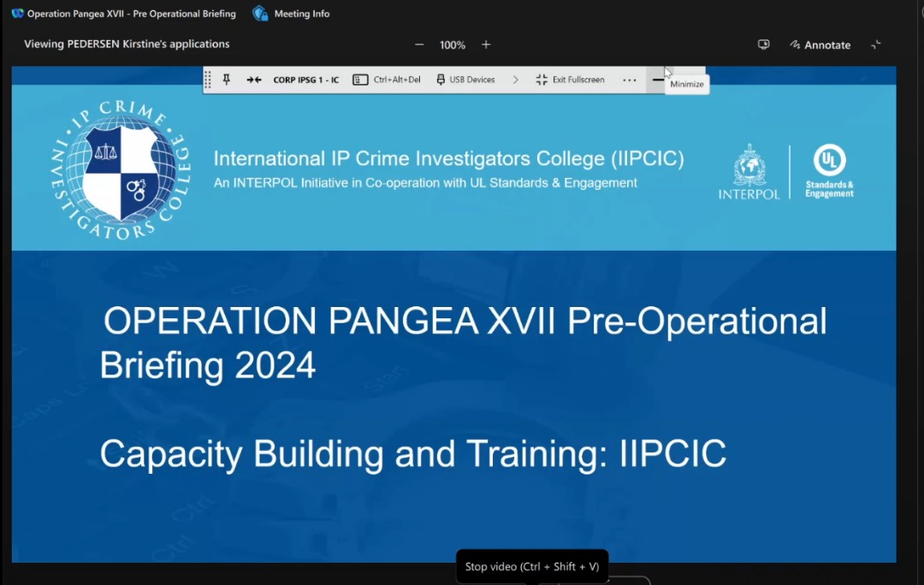Click the 'Capacity Building and Training: IIPCIC' line
This screenshot has width=924, height=585.
[412, 453]
